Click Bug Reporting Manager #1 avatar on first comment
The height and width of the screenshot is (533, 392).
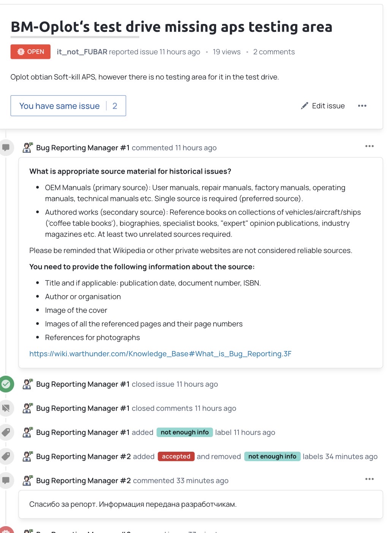pos(27,147)
